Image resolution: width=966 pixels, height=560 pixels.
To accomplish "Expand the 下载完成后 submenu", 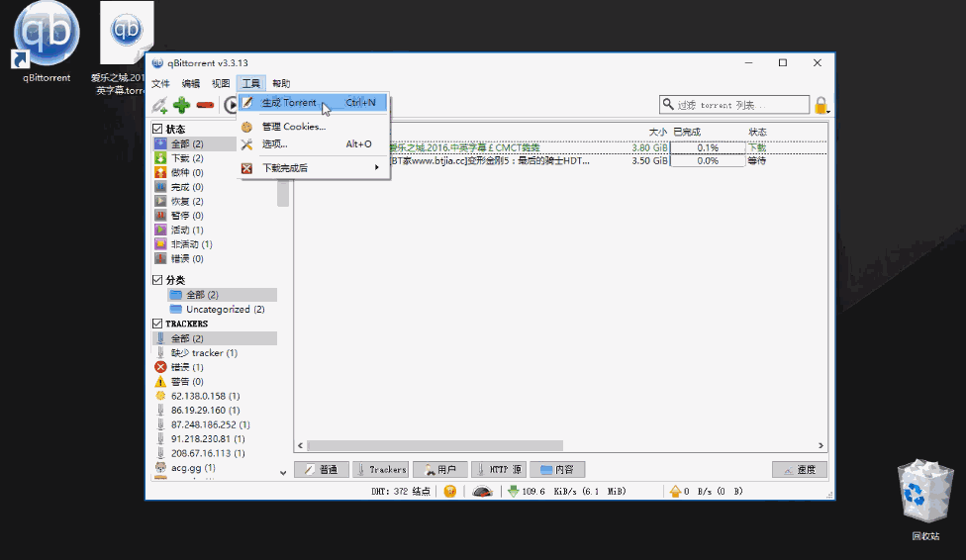I will pyautogui.click(x=313, y=167).
